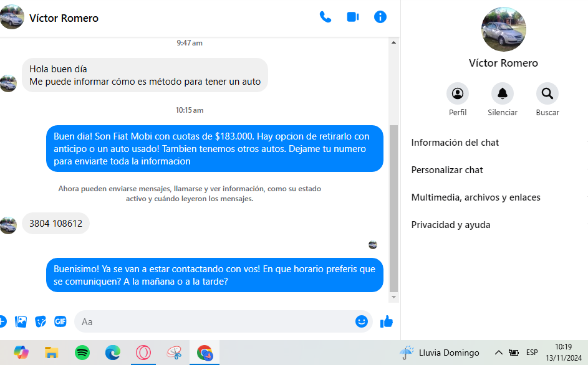
Task: Click the "Buenisimo!" reply message bubble
Action: [214, 275]
